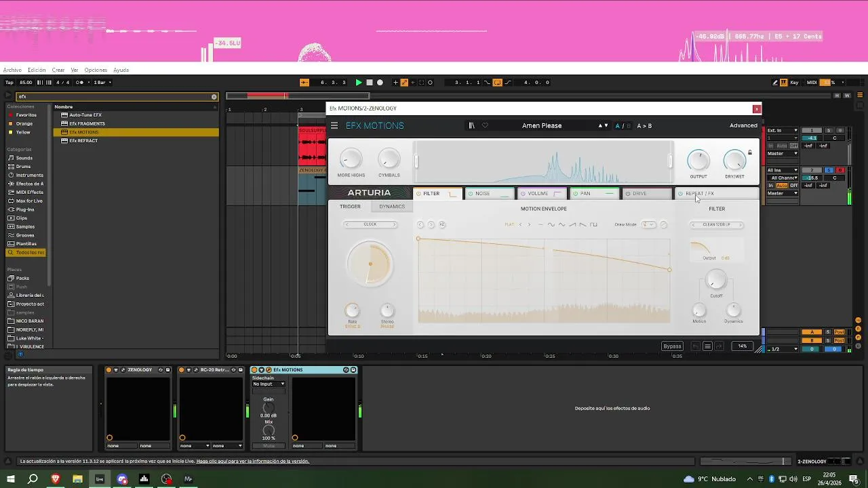
Task: Toggle the Repeat / FX power button
Action: (x=680, y=194)
